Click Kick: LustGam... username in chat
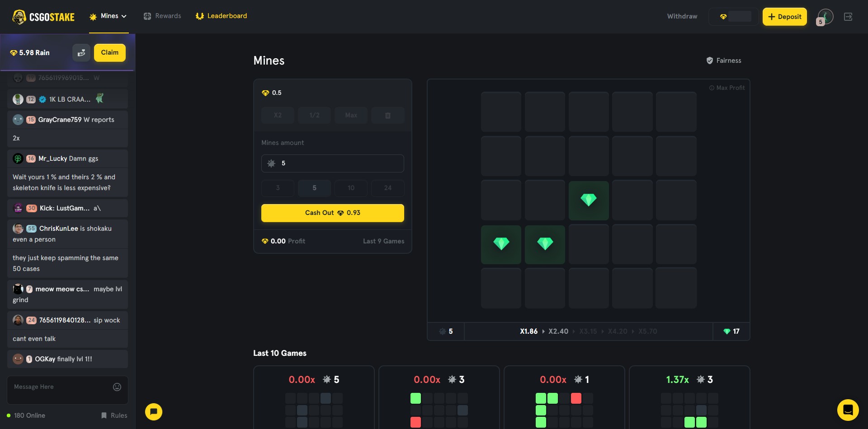Image resolution: width=868 pixels, height=429 pixels. pos(65,208)
